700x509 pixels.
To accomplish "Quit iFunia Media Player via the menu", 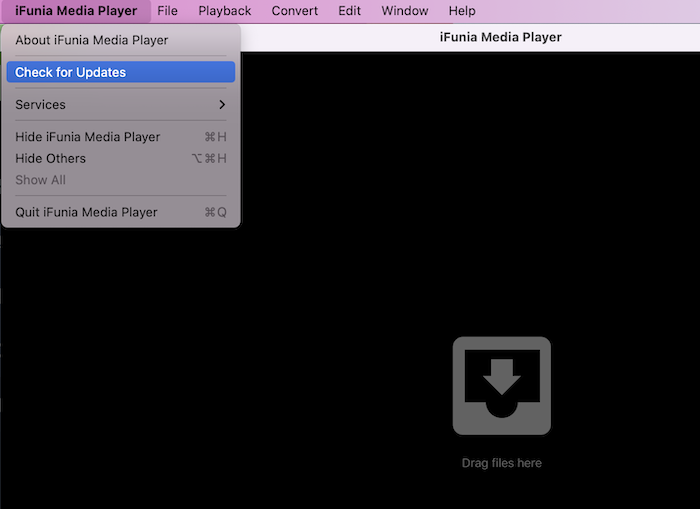I will [x=86, y=212].
